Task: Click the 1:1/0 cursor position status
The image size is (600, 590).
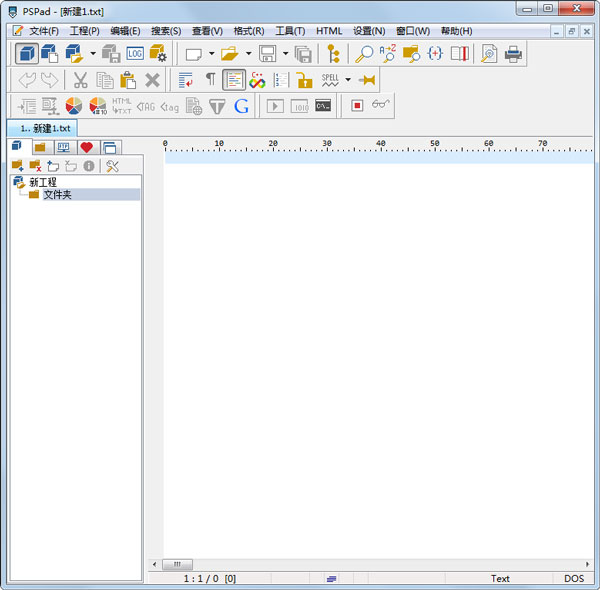Action: [210, 578]
